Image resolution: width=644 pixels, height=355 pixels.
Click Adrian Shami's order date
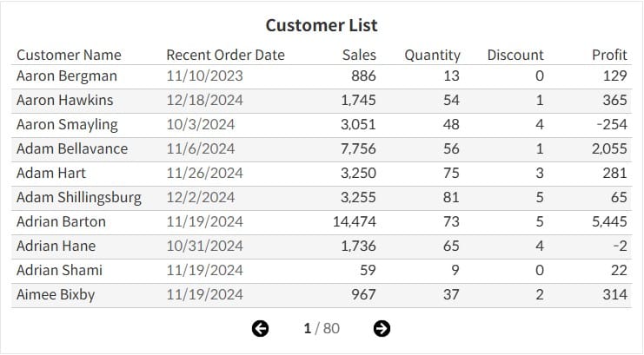click(x=204, y=270)
